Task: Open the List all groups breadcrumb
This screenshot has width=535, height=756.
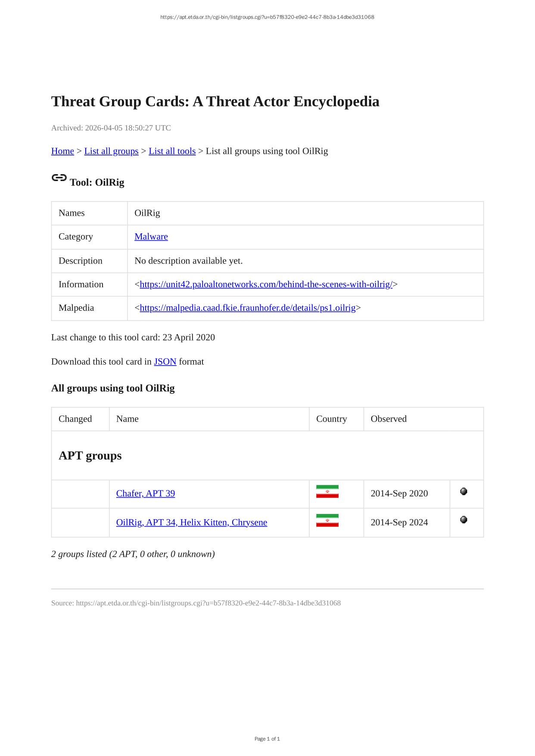Action: (x=111, y=151)
